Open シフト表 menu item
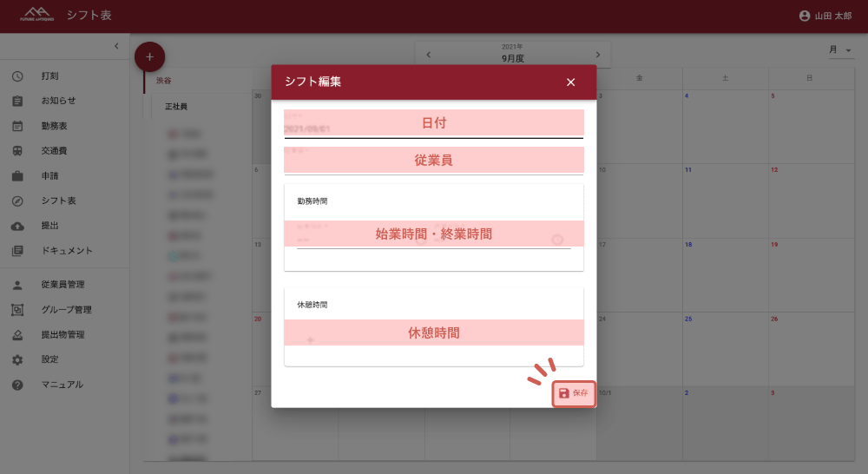868x474 pixels. 59,201
